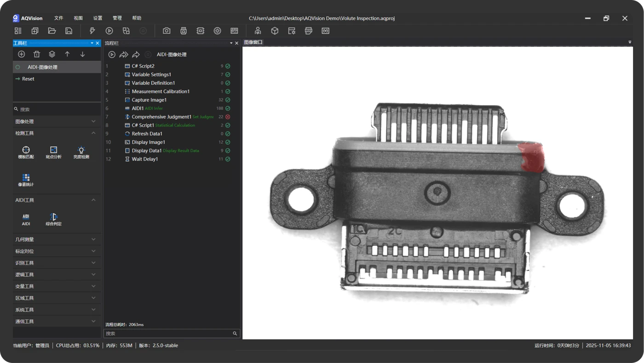Select the 综合判定 comprehensive judgment tool

coord(53,219)
